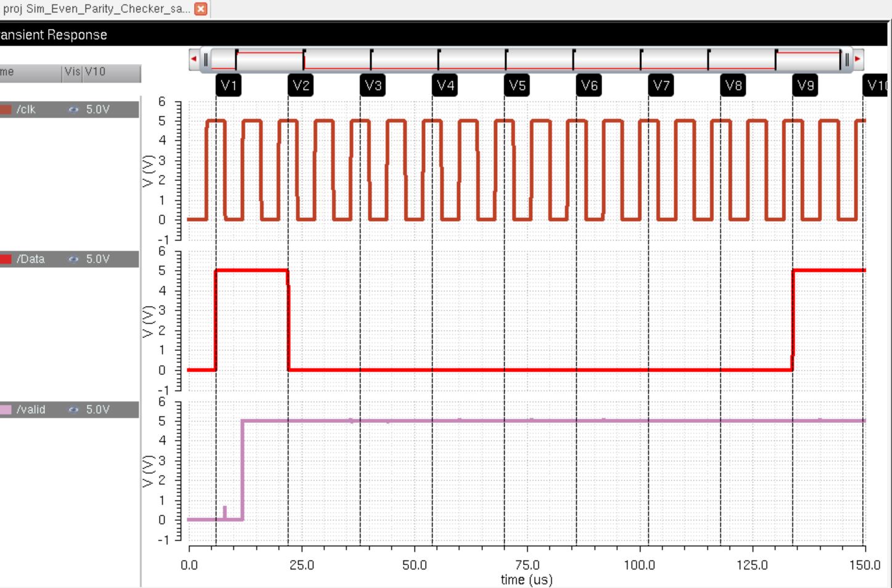This screenshot has height=588, width=892.
Task: Toggle visibility eye of /Data signal
Action: 73,259
